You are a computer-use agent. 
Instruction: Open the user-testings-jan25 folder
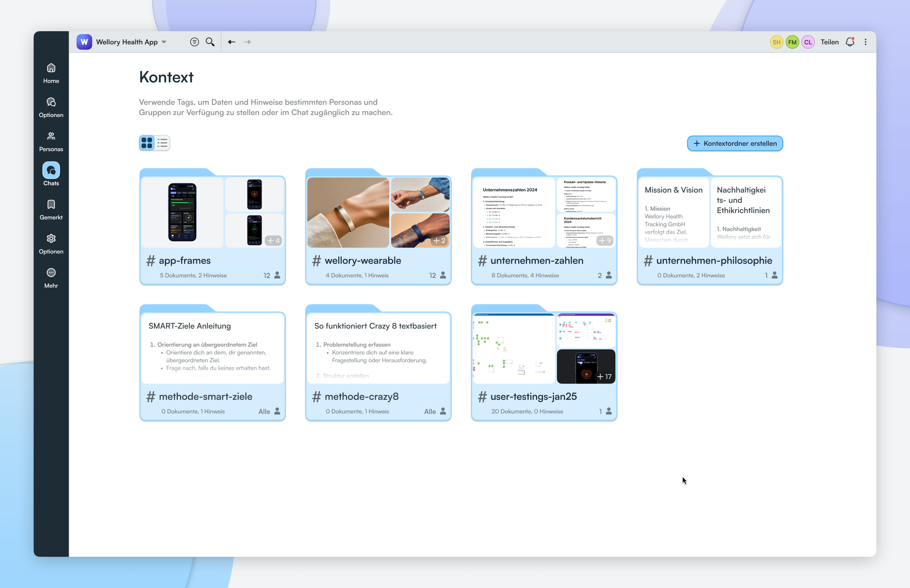[x=544, y=363]
